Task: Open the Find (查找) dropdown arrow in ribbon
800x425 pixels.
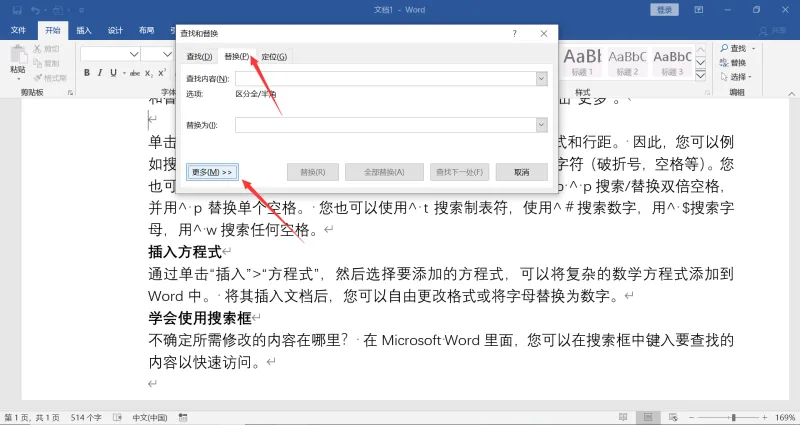Action: (754, 48)
